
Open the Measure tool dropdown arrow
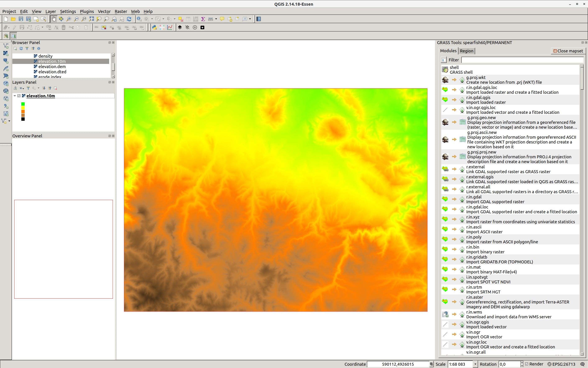coord(216,19)
